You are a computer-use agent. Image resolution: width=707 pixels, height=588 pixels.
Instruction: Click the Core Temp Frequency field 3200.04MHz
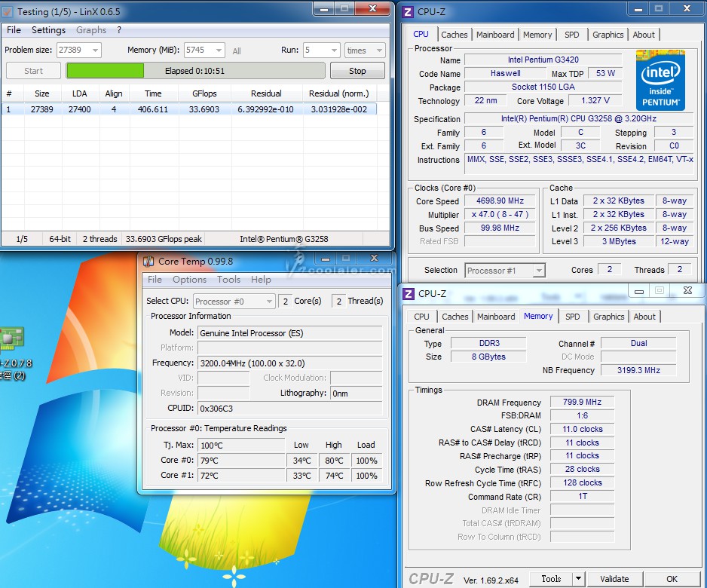[290, 363]
